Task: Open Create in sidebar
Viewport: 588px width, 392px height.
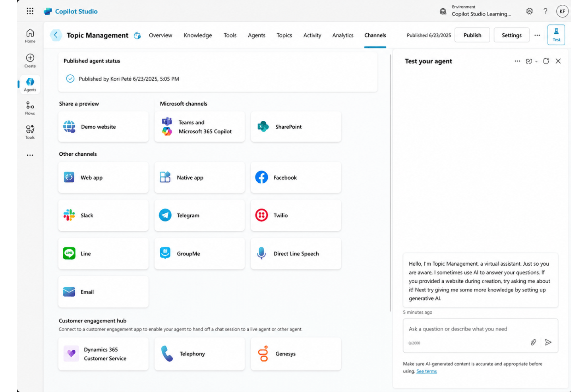Action: coord(30,61)
